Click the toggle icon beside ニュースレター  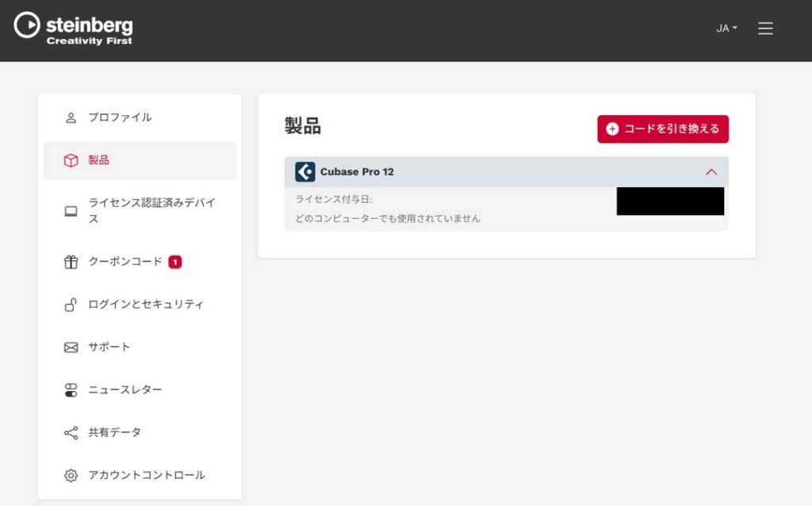point(71,390)
